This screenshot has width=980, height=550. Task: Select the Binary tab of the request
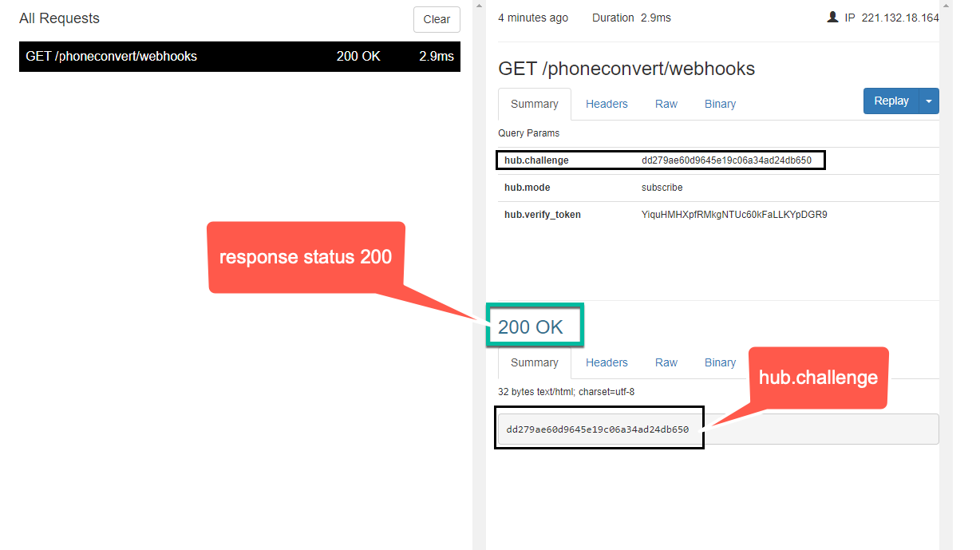(x=719, y=104)
